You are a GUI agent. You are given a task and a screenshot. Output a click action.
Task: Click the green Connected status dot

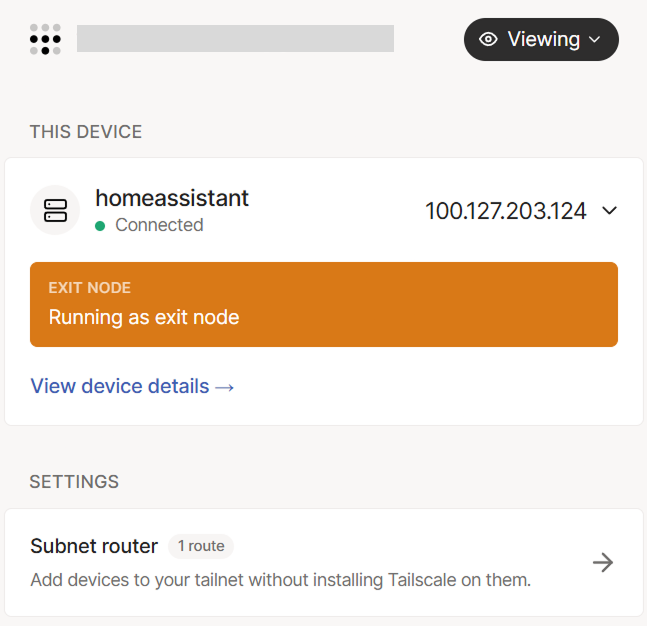tap(100, 226)
